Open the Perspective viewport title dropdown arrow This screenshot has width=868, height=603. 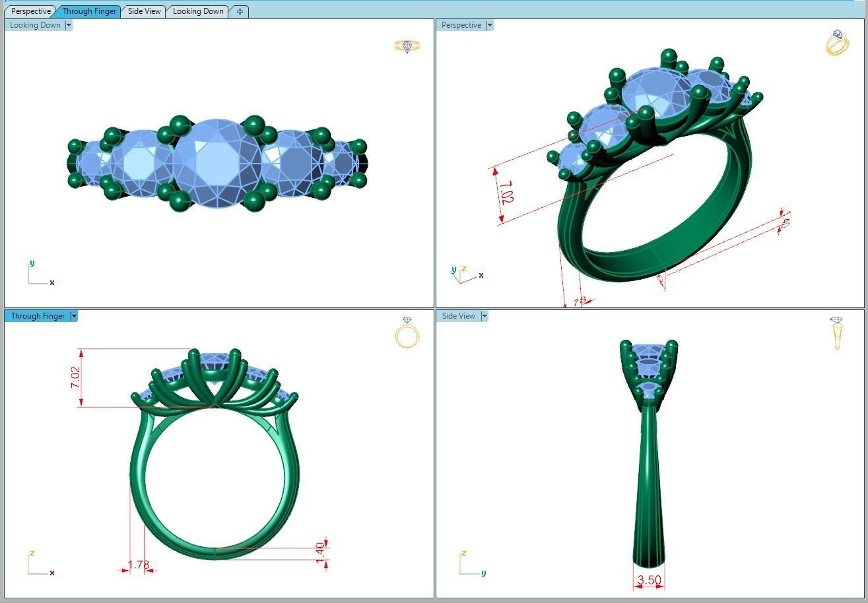coord(489,25)
